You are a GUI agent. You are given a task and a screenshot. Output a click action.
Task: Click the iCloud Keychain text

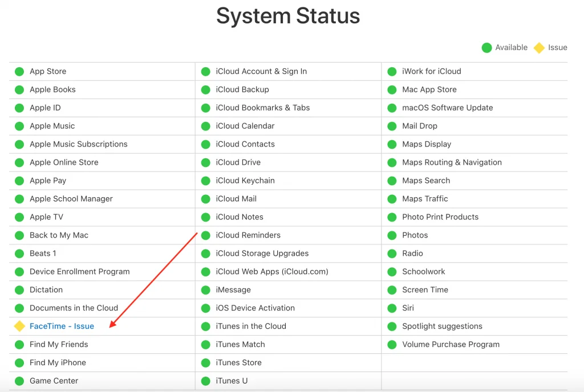245,181
